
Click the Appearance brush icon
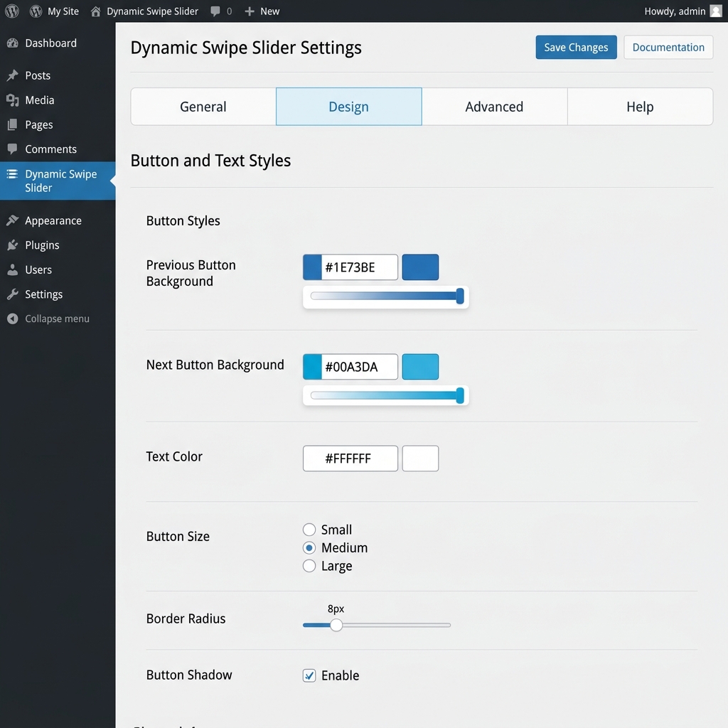tap(13, 220)
